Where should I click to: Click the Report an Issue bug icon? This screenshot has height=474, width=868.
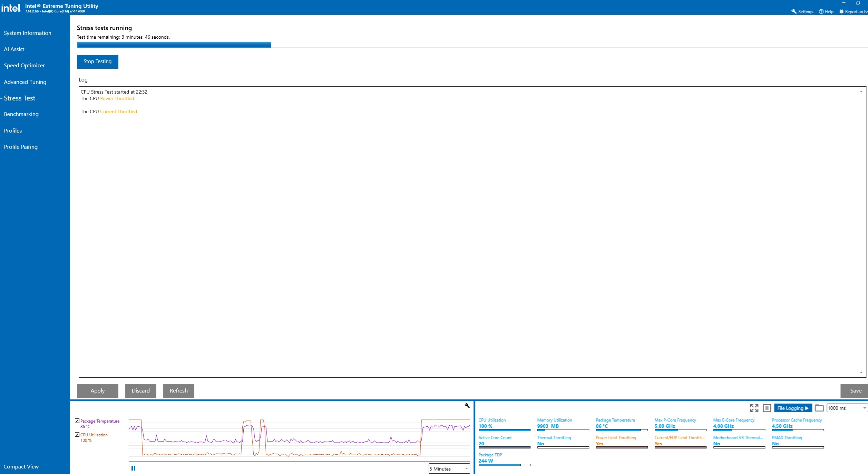point(841,11)
